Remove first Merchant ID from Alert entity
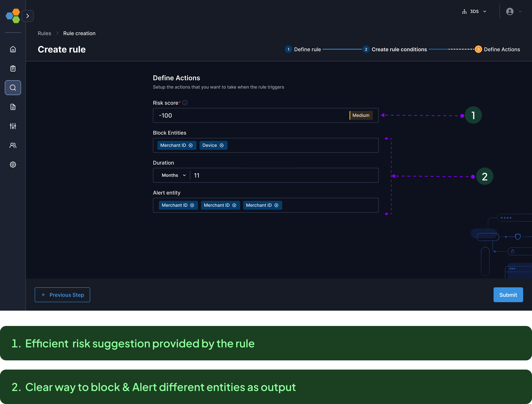Viewport: 532px width, 404px height. point(192,205)
